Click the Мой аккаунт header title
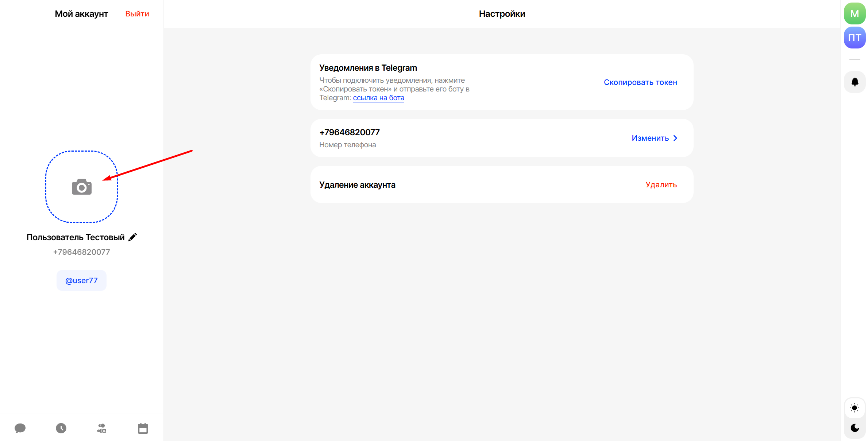 pos(81,14)
